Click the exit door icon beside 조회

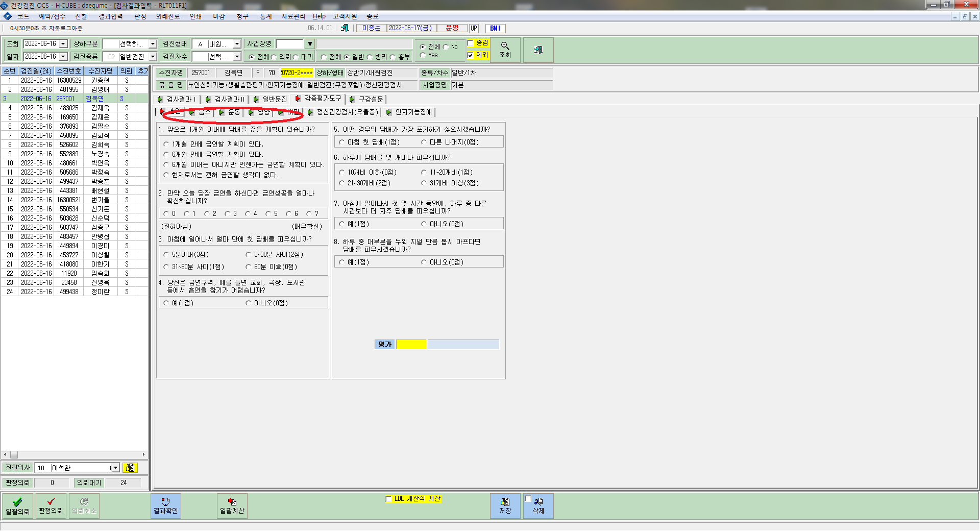pyautogui.click(x=538, y=50)
